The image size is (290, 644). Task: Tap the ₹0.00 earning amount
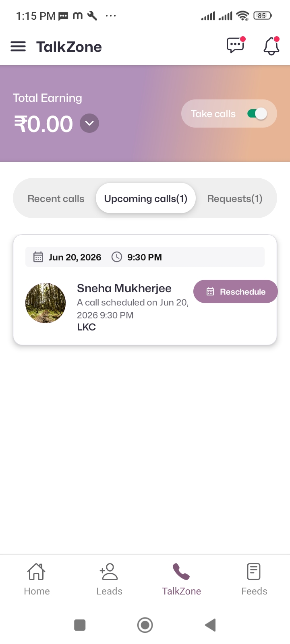click(43, 124)
